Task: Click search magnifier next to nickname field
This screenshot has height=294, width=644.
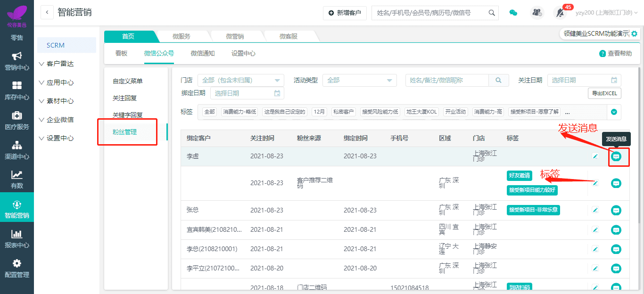Action: click(x=499, y=81)
